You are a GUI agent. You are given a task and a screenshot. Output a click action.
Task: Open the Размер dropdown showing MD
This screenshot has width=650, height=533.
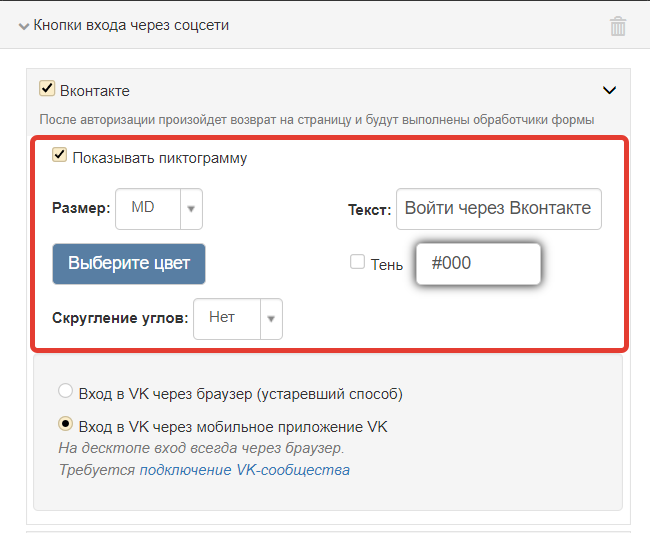pos(159,209)
